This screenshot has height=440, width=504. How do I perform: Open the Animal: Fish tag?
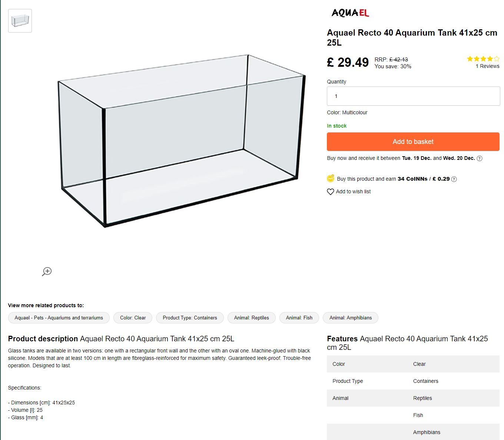pyautogui.click(x=299, y=318)
